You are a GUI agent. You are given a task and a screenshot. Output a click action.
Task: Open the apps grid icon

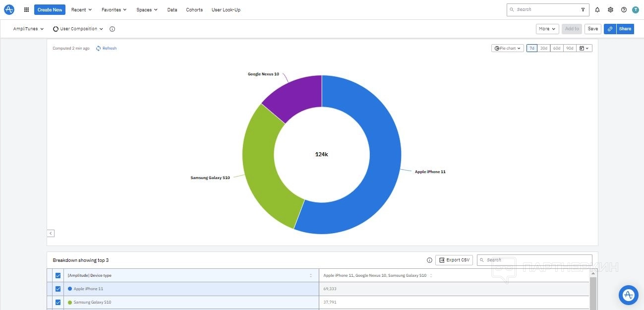[26, 9]
